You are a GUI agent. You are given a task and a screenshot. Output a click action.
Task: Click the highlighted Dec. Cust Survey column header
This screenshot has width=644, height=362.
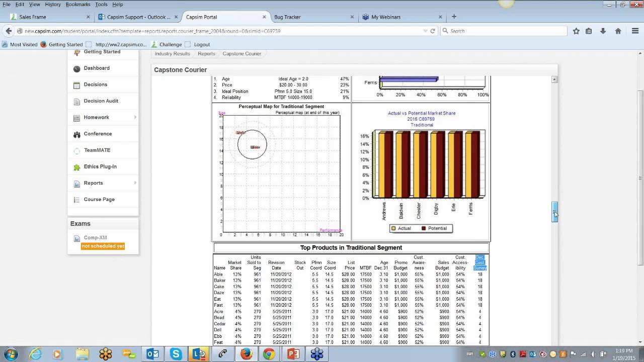pyautogui.click(x=480, y=262)
